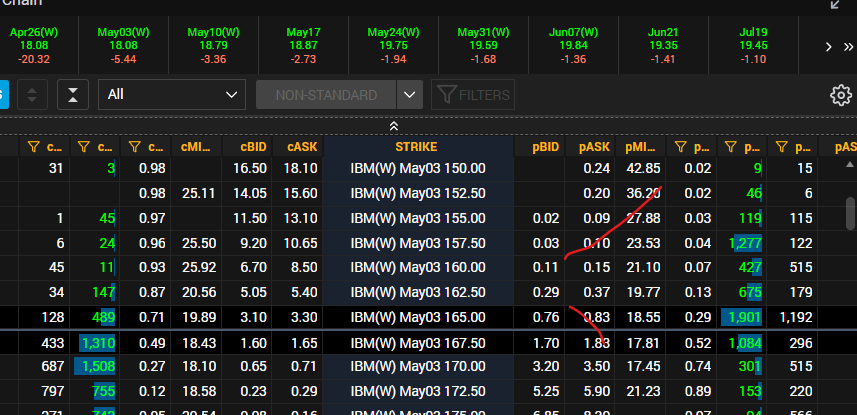Click the pMI... column header
The width and height of the screenshot is (857, 415).
(640, 147)
